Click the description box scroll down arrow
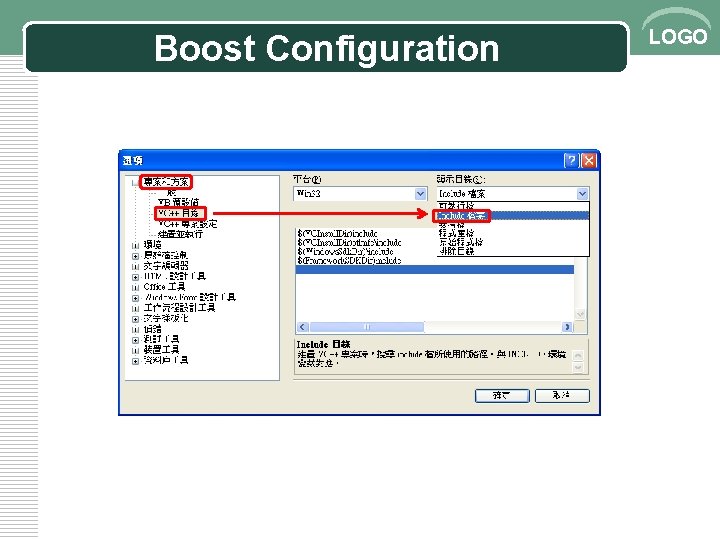 point(579,367)
